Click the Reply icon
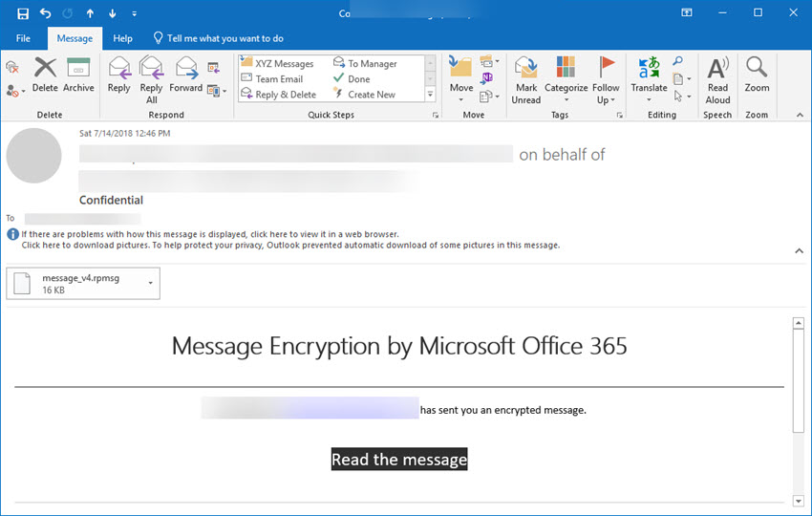The height and width of the screenshot is (516, 812). [118, 74]
